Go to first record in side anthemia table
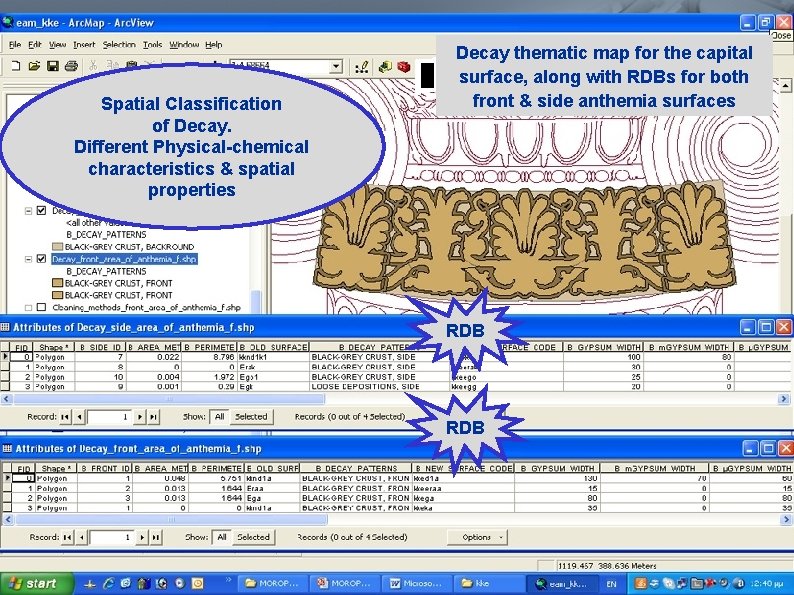 pos(65,417)
